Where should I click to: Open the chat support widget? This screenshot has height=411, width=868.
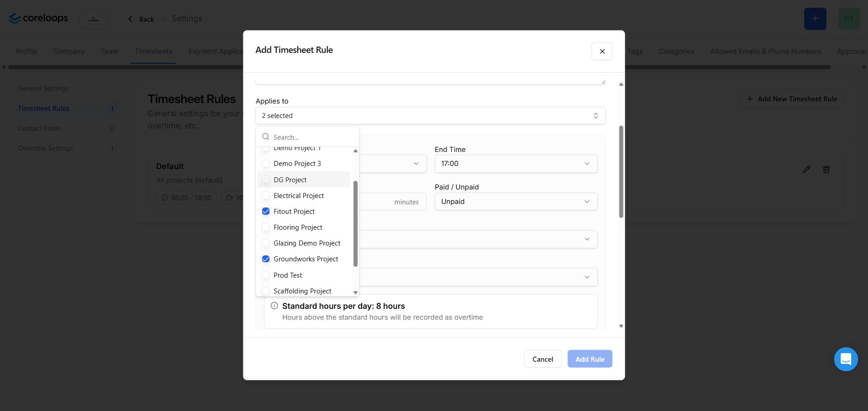coord(845,359)
